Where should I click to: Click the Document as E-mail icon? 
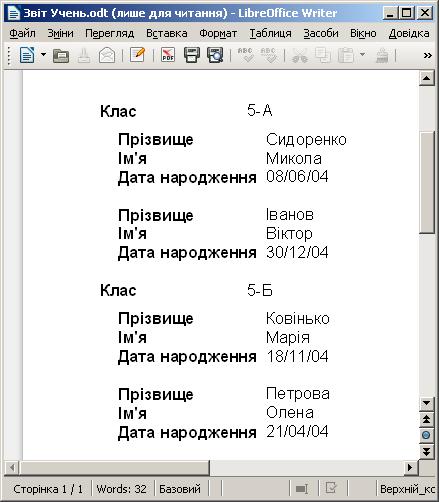[107, 55]
